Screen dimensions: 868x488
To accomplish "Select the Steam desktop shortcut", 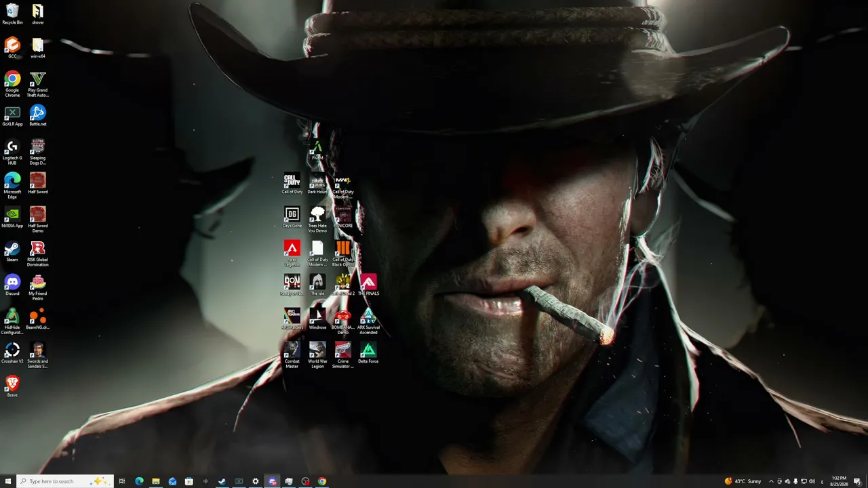I will pos(12,251).
